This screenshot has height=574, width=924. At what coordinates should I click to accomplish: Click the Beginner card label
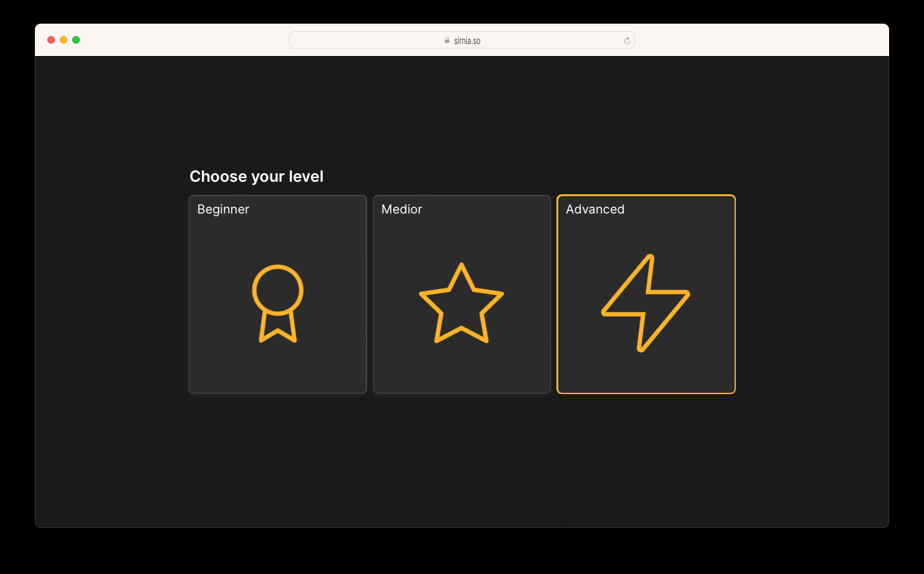pos(223,209)
